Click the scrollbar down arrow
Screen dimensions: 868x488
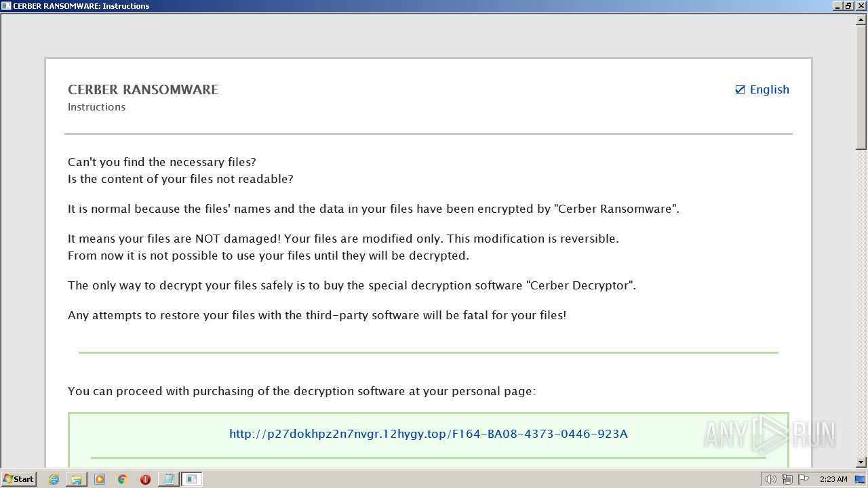[861, 462]
